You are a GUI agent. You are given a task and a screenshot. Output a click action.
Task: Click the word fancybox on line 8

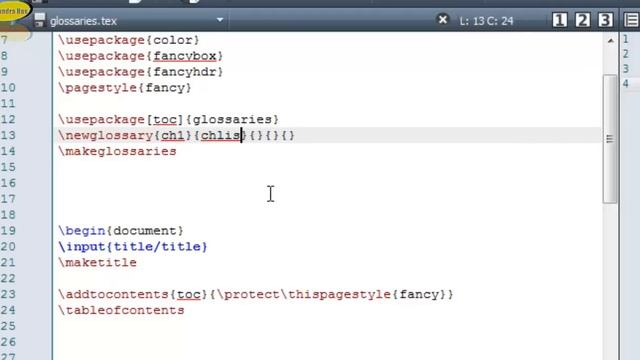click(185, 56)
